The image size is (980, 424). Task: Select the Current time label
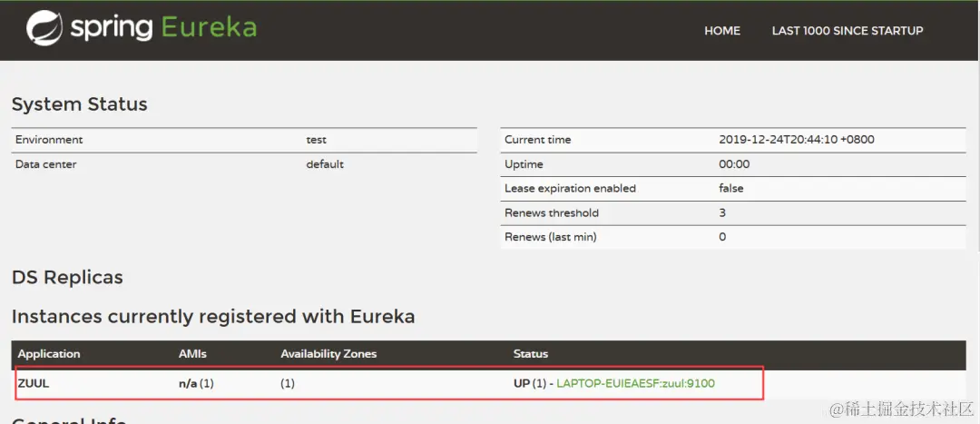point(537,140)
